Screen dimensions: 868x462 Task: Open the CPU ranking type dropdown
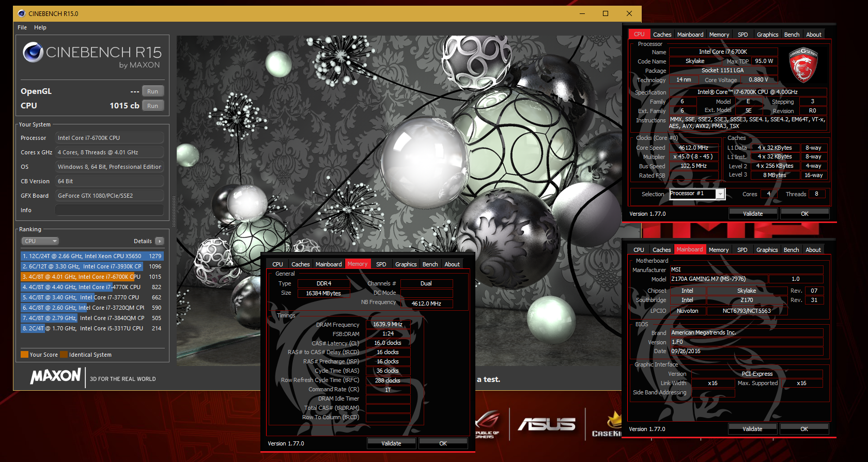(x=40, y=241)
